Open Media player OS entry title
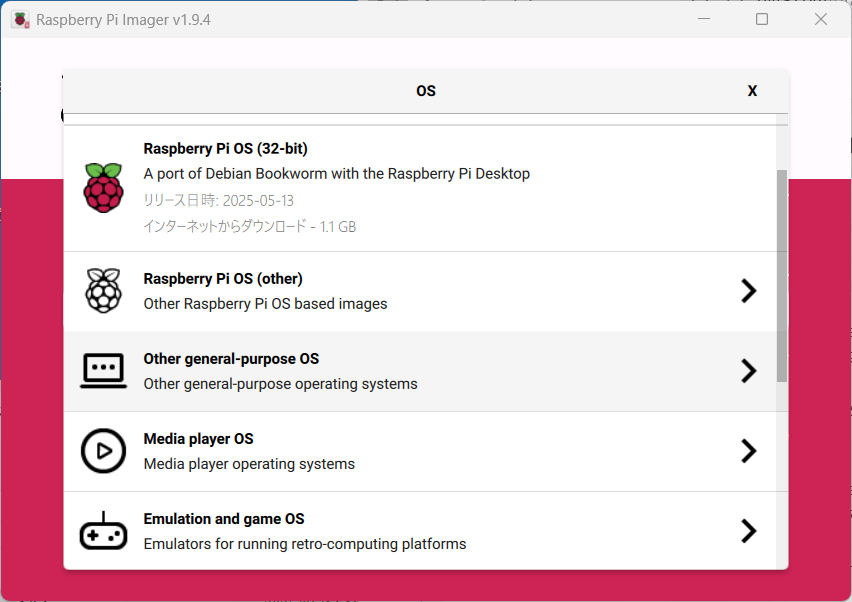The height and width of the screenshot is (602, 852). point(198,438)
